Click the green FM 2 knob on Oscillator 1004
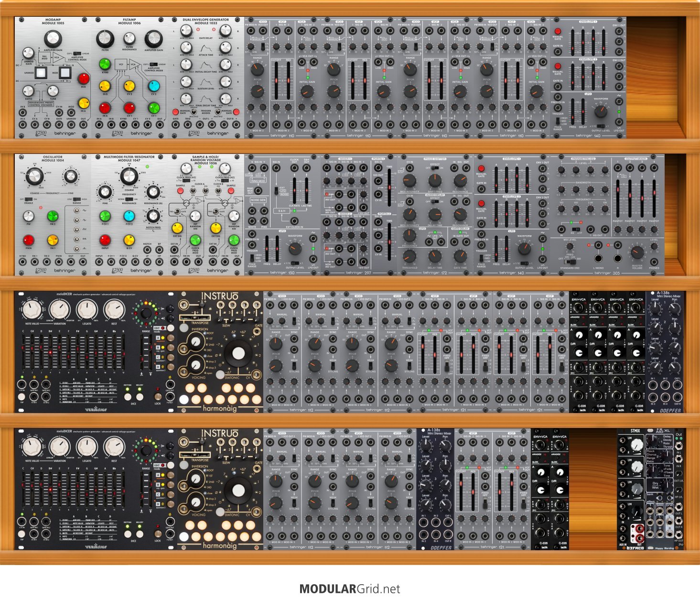The height and width of the screenshot is (599, 700). pos(53,217)
